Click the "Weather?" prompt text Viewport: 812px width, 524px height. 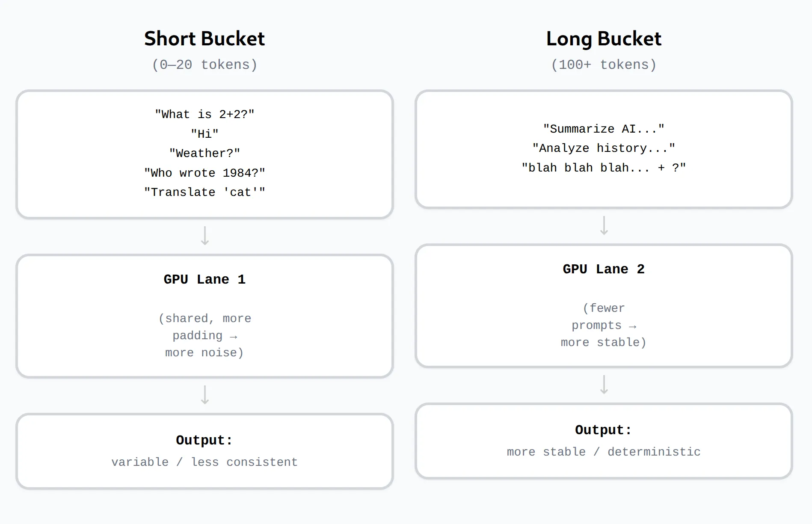(204, 153)
